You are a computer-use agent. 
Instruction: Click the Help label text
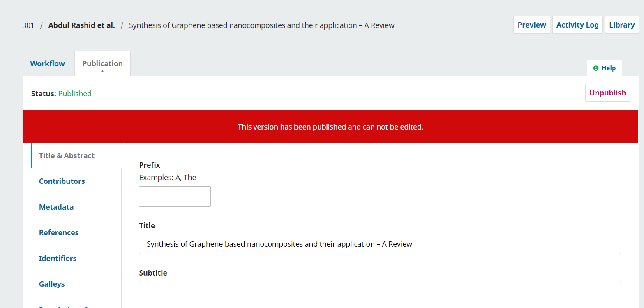click(609, 68)
